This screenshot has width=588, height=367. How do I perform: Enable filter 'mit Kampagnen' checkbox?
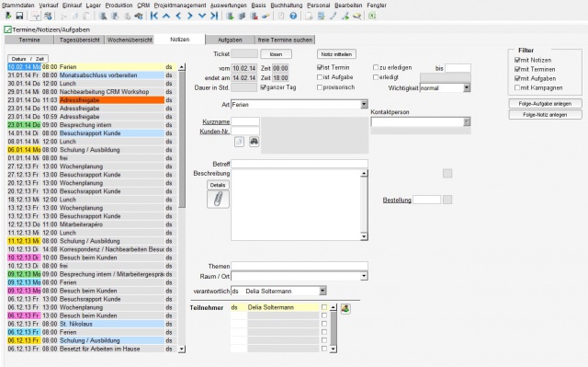tap(517, 87)
